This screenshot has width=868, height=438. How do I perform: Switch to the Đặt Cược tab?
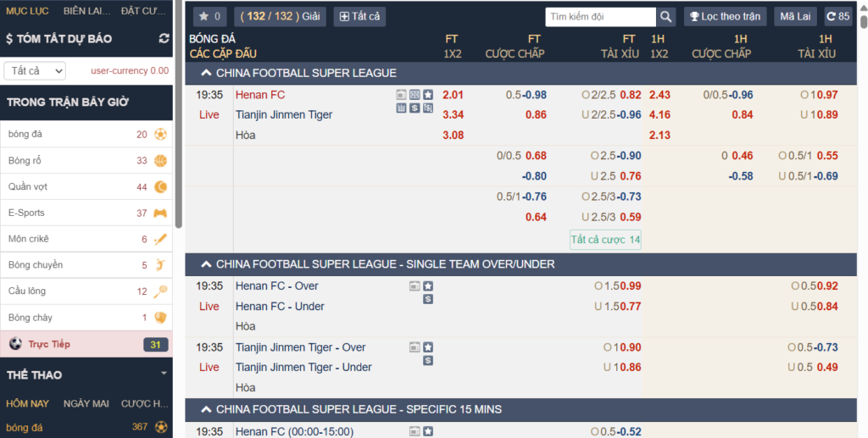point(145,10)
